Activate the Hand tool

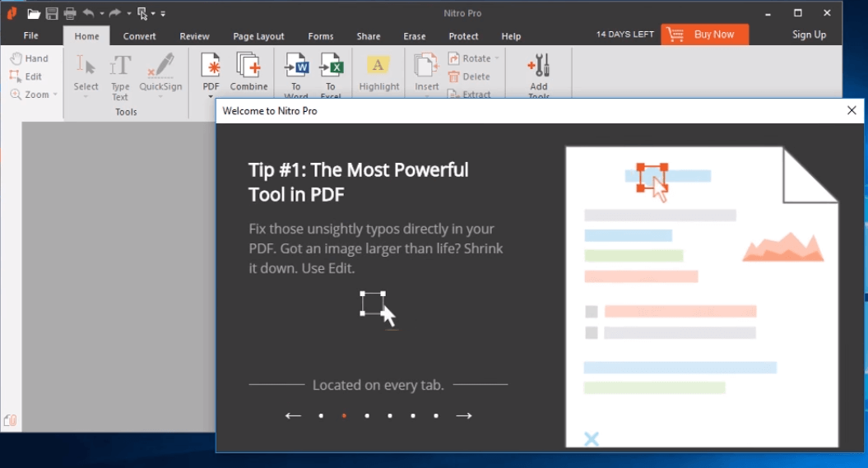tap(30, 58)
